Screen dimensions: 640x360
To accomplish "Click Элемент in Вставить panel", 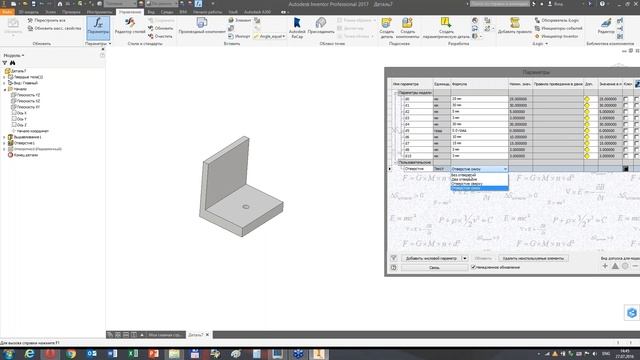I will coord(240,20).
